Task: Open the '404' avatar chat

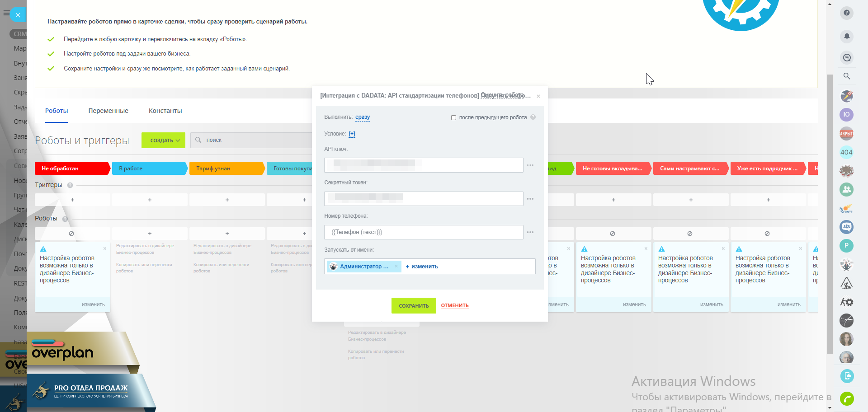Action: pos(846,152)
